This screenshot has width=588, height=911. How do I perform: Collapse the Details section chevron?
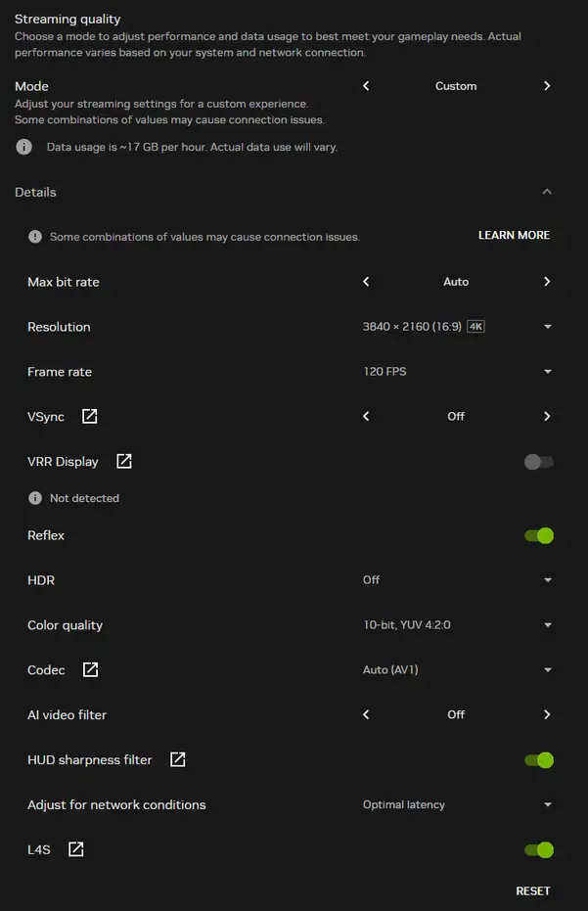[x=547, y=192]
